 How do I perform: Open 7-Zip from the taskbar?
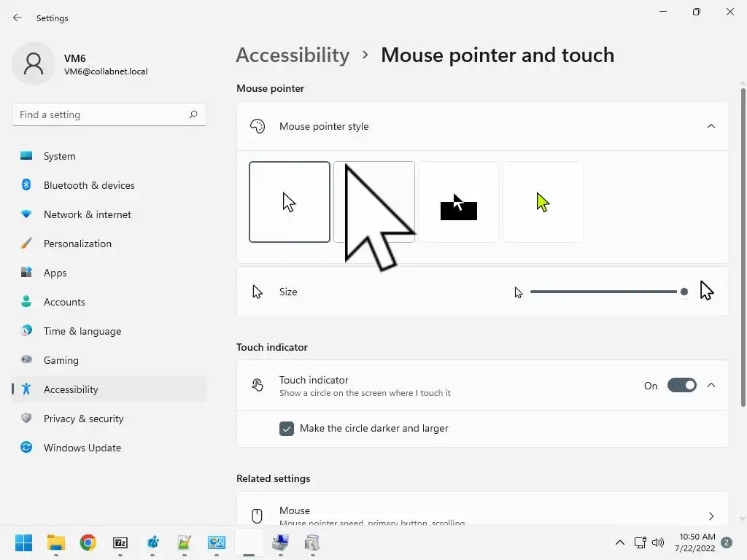pyautogui.click(x=120, y=542)
